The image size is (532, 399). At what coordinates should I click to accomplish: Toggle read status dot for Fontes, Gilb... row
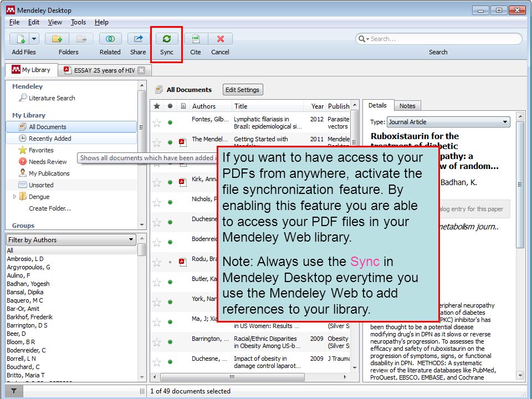170,122
